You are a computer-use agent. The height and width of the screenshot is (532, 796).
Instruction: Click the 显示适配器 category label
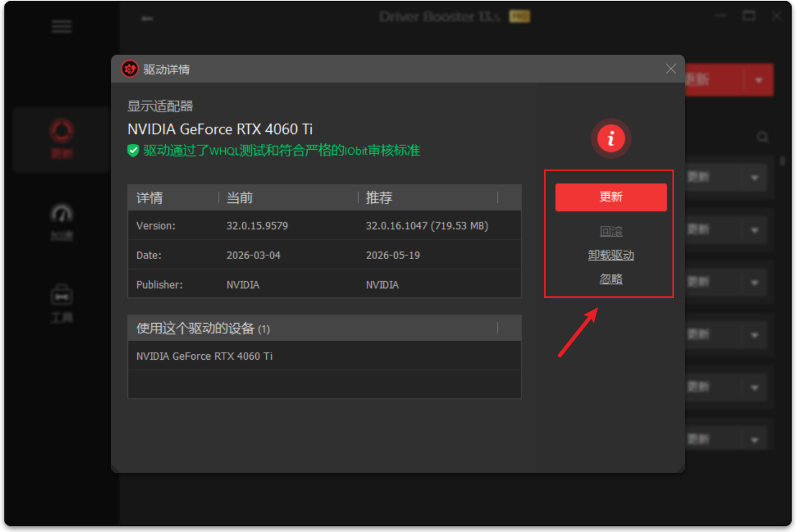click(x=160, y=106)
